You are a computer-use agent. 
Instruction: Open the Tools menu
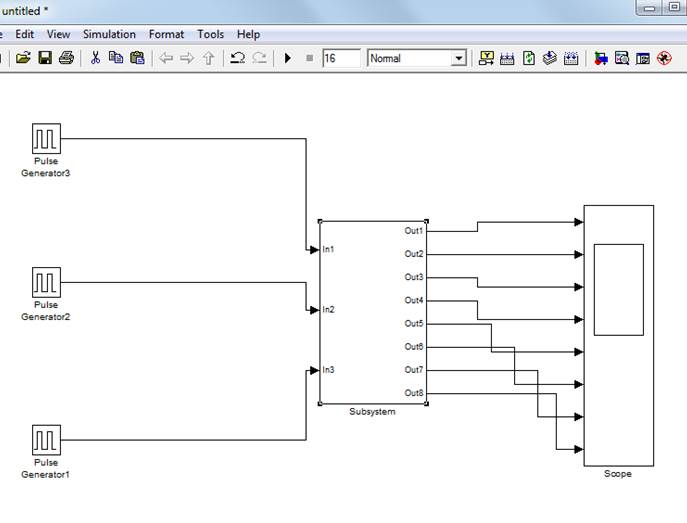click(x=210, y=34)
